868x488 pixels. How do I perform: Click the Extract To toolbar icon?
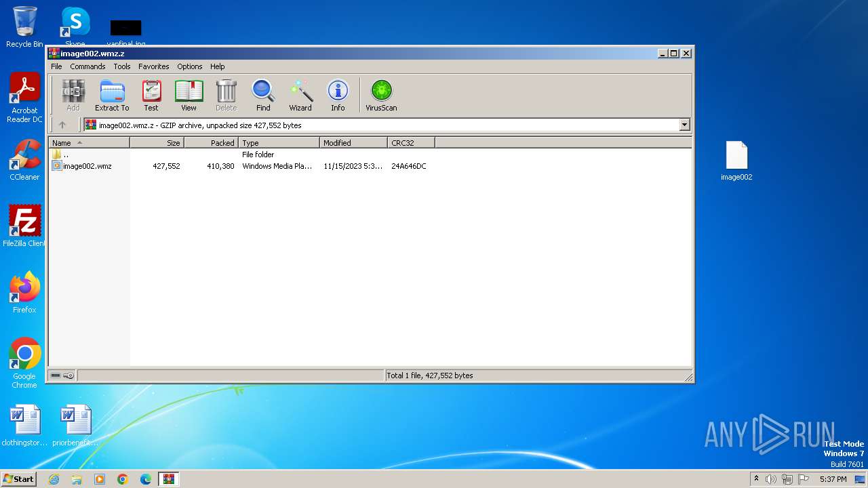pyautogui.click(x=112, y=95)
